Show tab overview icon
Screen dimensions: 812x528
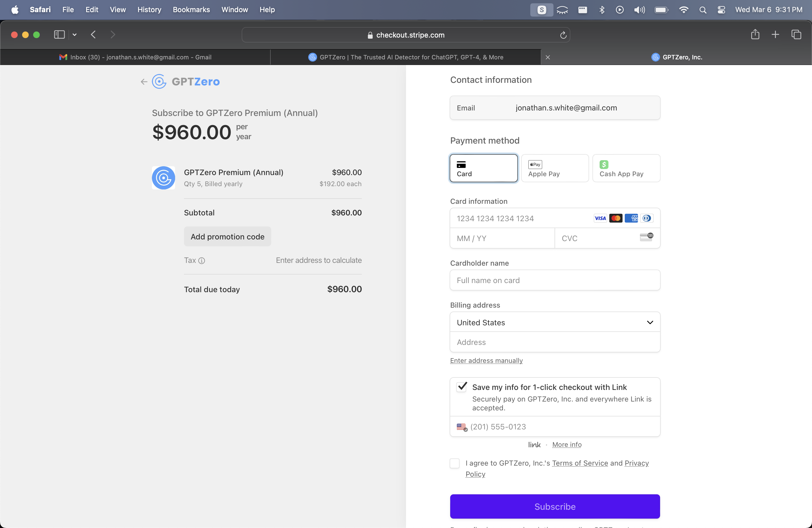[x=796, y=35]
